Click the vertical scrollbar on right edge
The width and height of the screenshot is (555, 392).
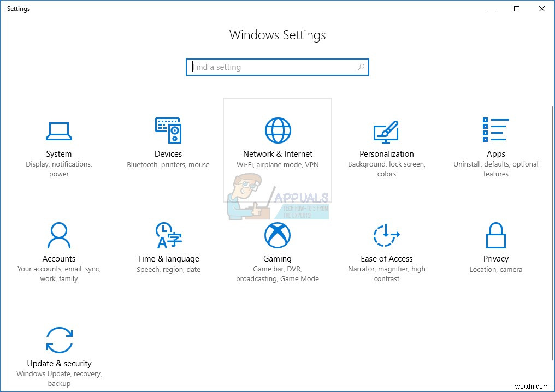click(553, 234)
